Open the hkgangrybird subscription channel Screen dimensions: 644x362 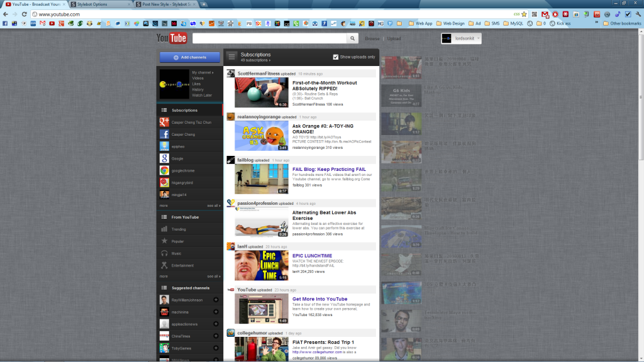[190, 182]
